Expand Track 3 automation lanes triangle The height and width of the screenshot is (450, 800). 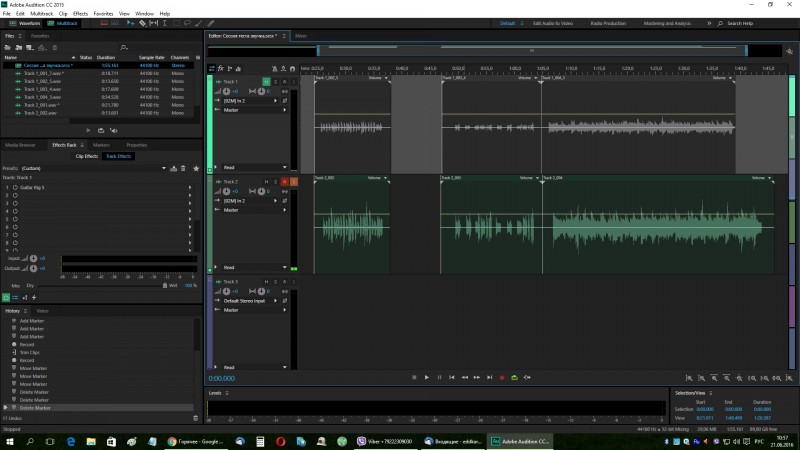click(x=216, y=367)
